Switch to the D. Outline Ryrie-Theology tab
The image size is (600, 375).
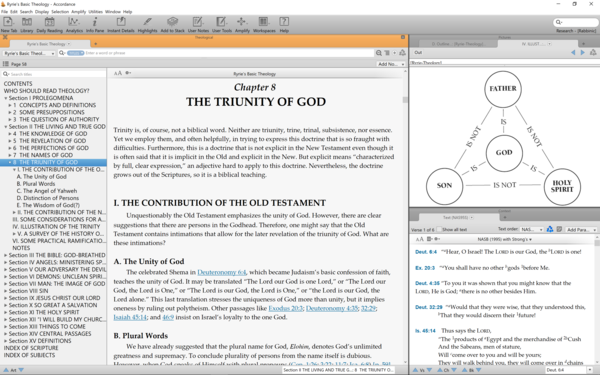pyautogui.click(x=458, y=44)
